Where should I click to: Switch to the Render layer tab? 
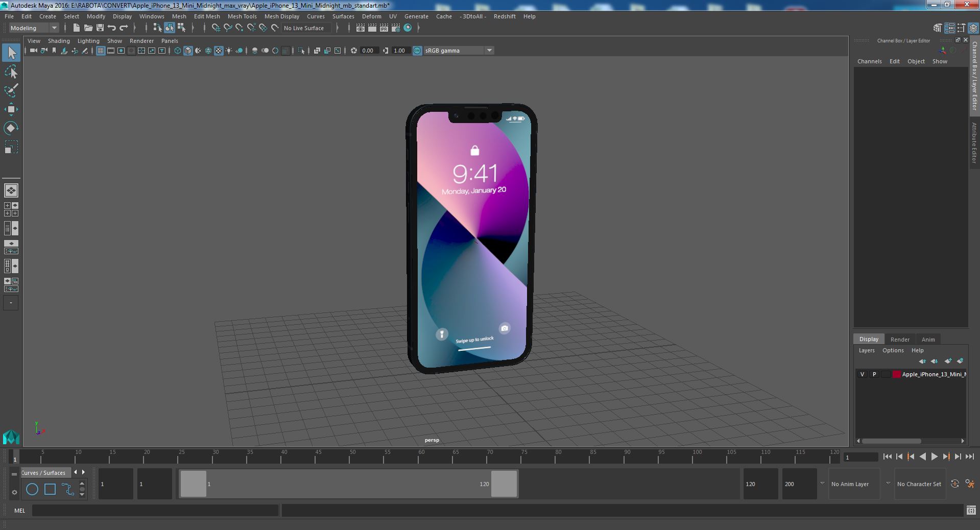(900, 340)
